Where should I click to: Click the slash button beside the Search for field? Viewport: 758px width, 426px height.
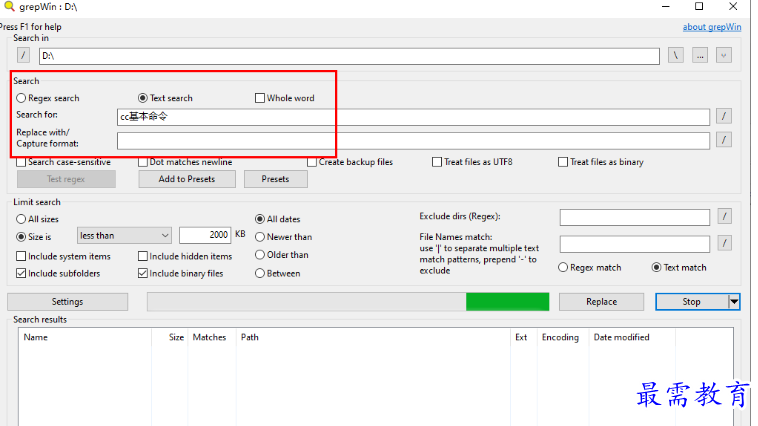click(724, 116)
